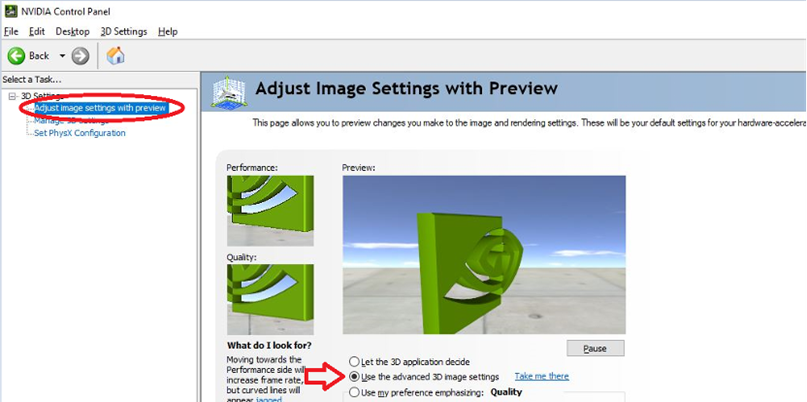Select Set PhysX Configuration
This screenshot has height=402, width=807.
(x=80, y=133)
